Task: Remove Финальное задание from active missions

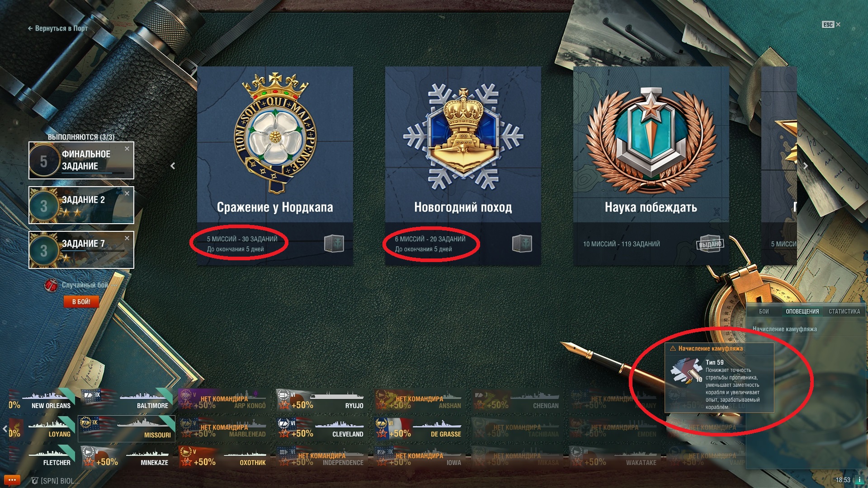Action: pos(127,149)
